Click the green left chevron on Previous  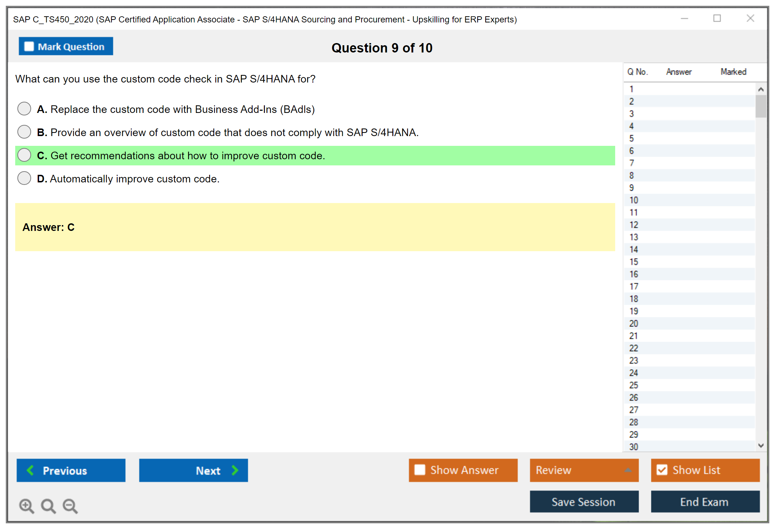(x=30, y=470)
